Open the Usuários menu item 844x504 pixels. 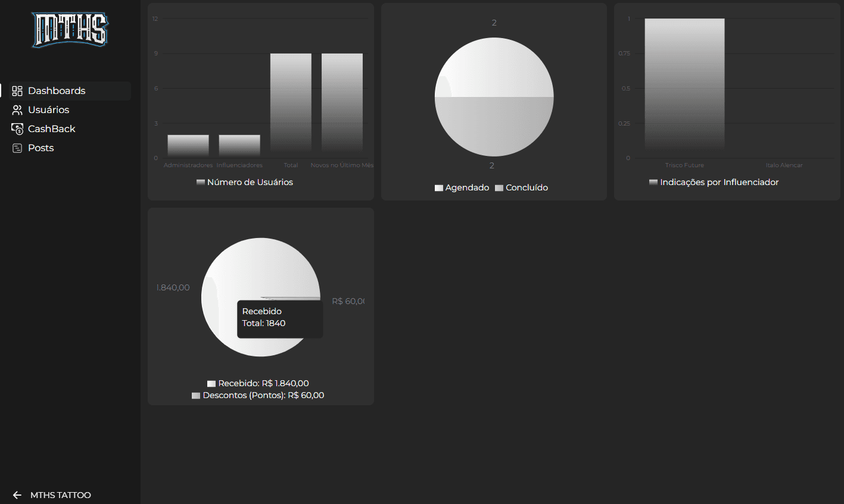coord(49,110)
